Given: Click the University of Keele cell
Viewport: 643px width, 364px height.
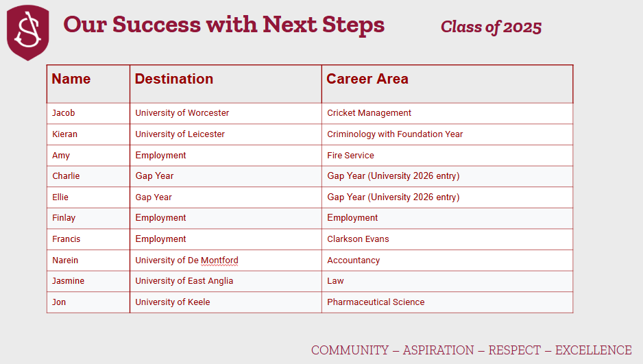Looking at the screenshot, I should [x=173, y=302].
